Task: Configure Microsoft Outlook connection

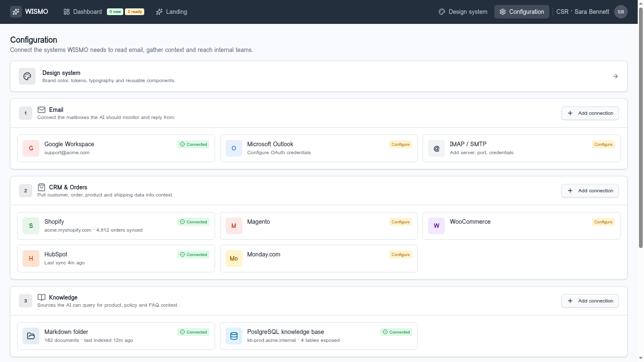Action: 400,145
